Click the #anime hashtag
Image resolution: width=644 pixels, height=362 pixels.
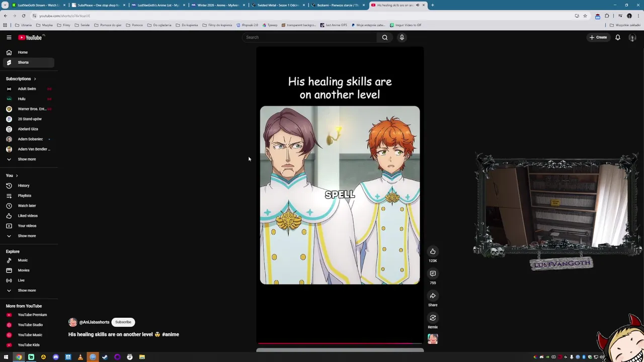(x=171, y=334)
